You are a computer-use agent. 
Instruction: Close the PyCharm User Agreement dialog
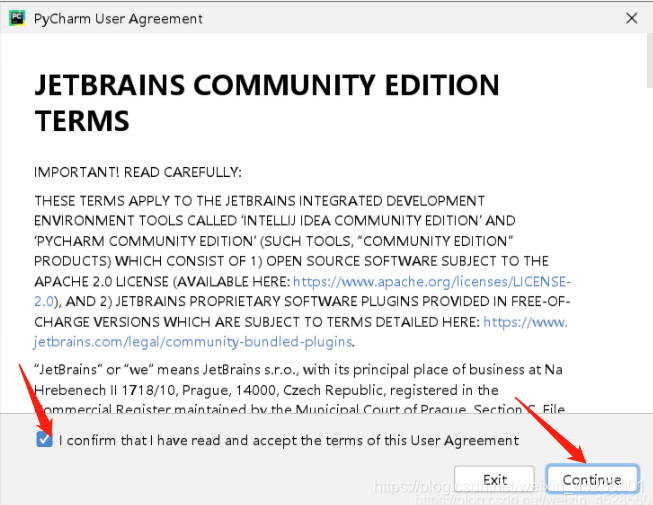tap(631, 18)
